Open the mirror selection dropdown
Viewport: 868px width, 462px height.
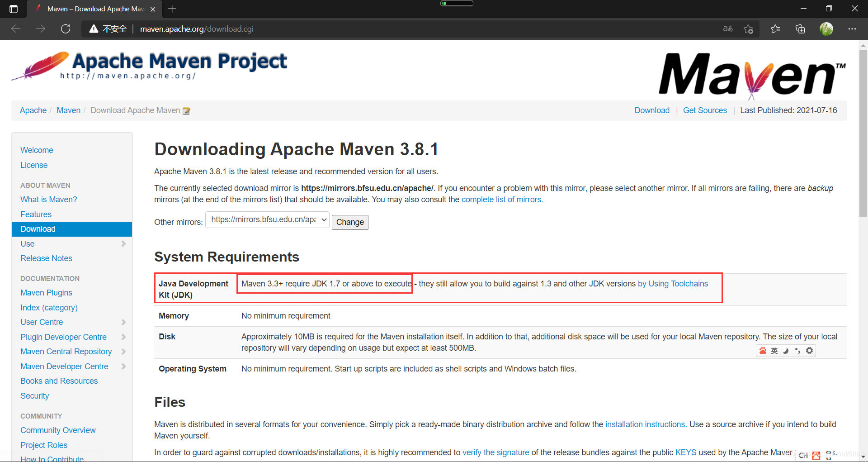coord(268,219)
